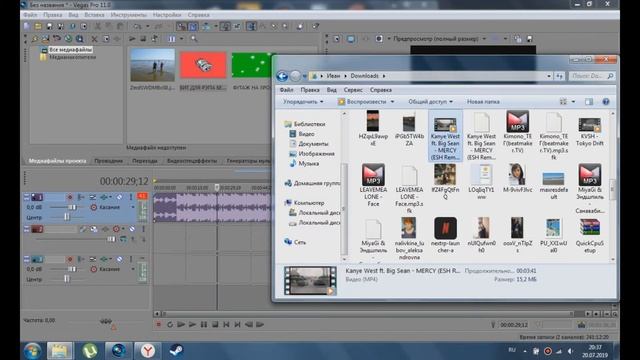This screenshot has height=360, width=640.
Task: Solo audio track 1
Action: (131, 197)
